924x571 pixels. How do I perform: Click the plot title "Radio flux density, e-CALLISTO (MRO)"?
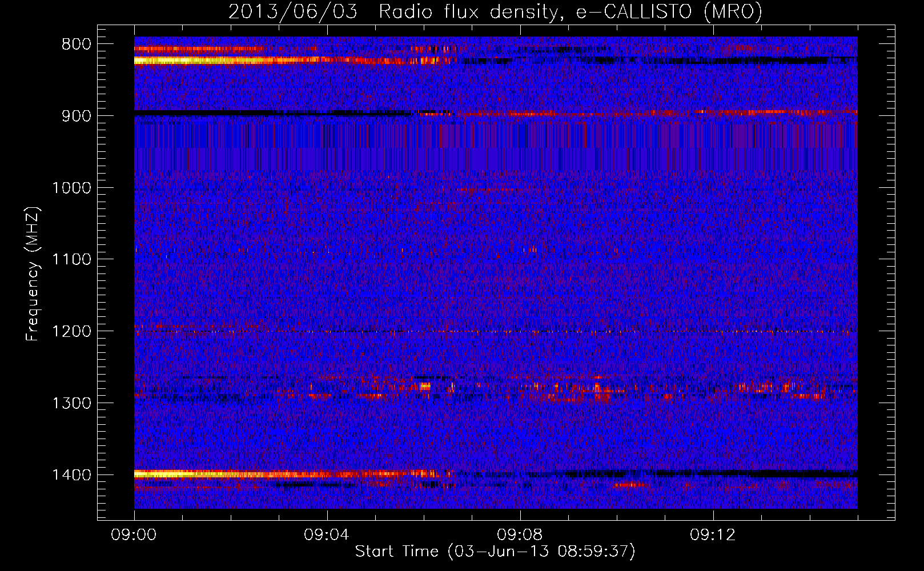tap(570, 11)
